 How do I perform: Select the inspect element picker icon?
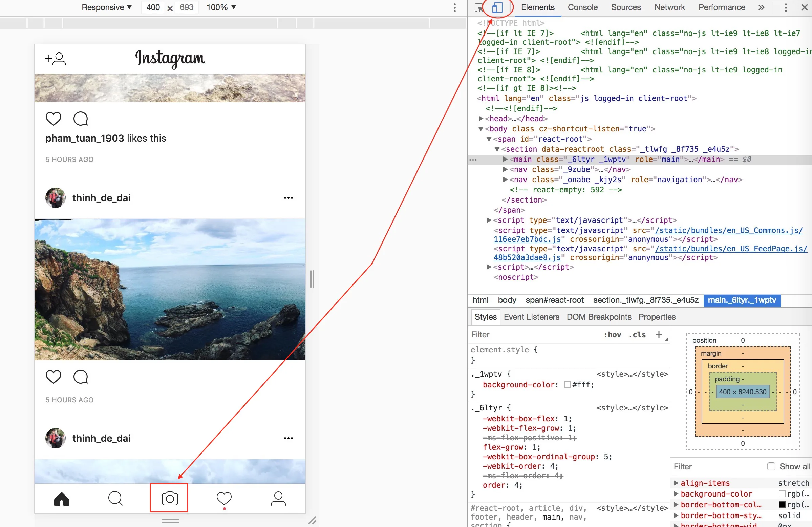pos(479,7)
